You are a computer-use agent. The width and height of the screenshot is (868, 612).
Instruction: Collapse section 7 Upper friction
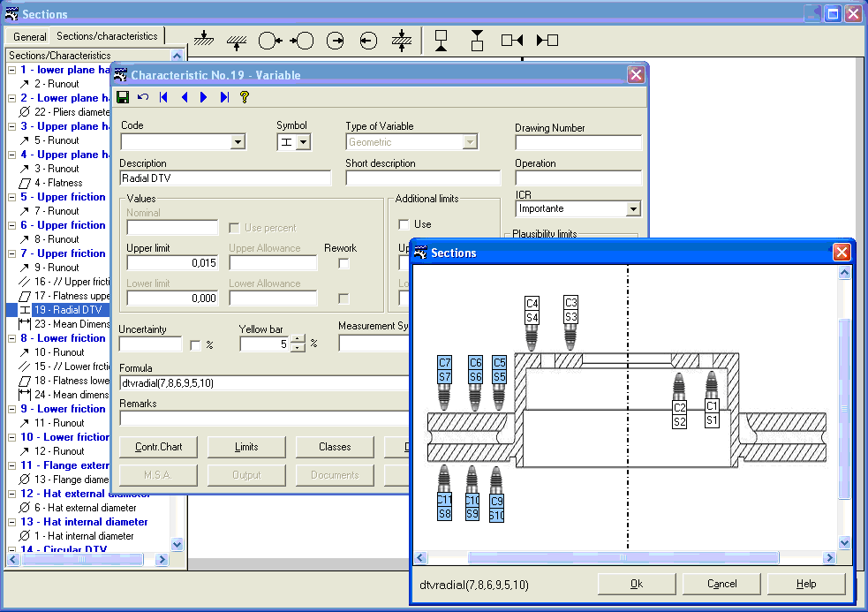tap(11, 253)
